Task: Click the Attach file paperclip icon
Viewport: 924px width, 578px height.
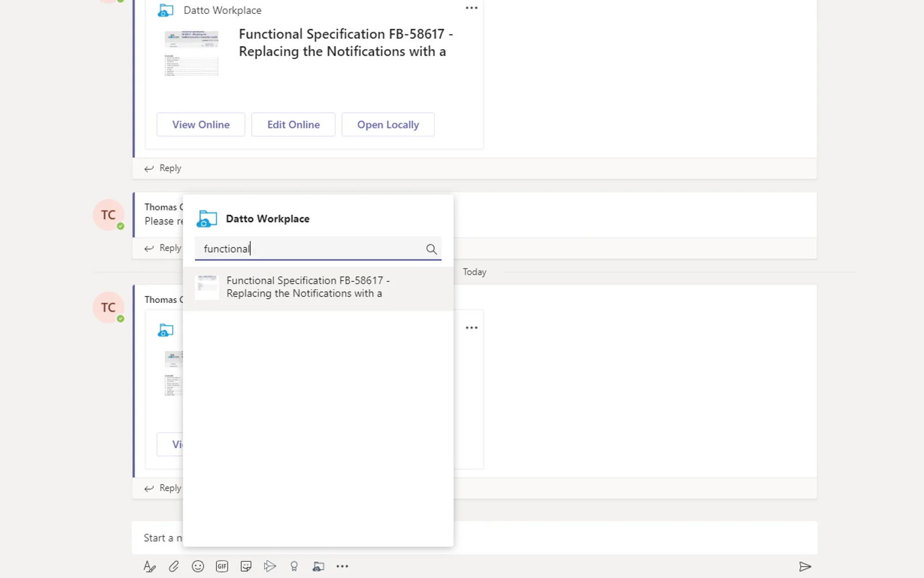Action: pos(174,566)
